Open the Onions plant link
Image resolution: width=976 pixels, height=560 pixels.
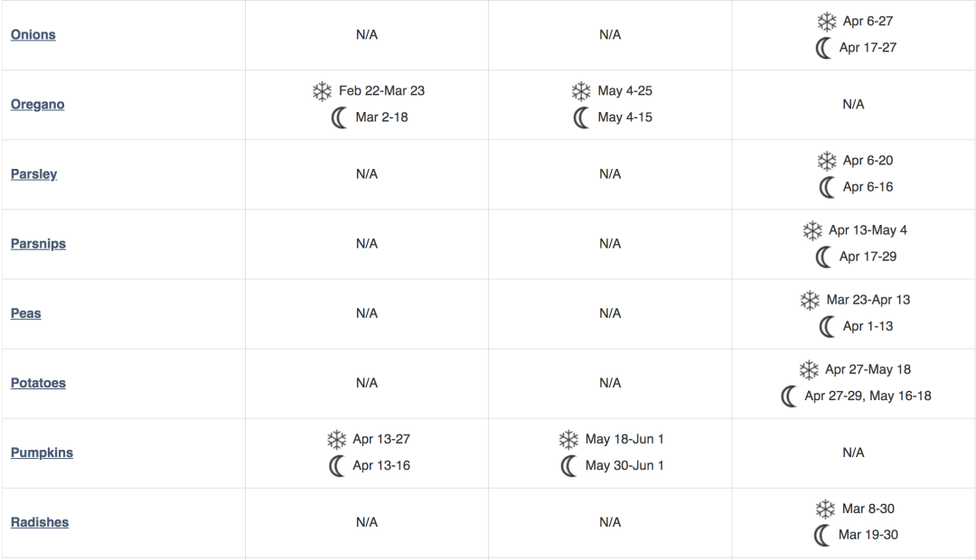coord(33,34)
